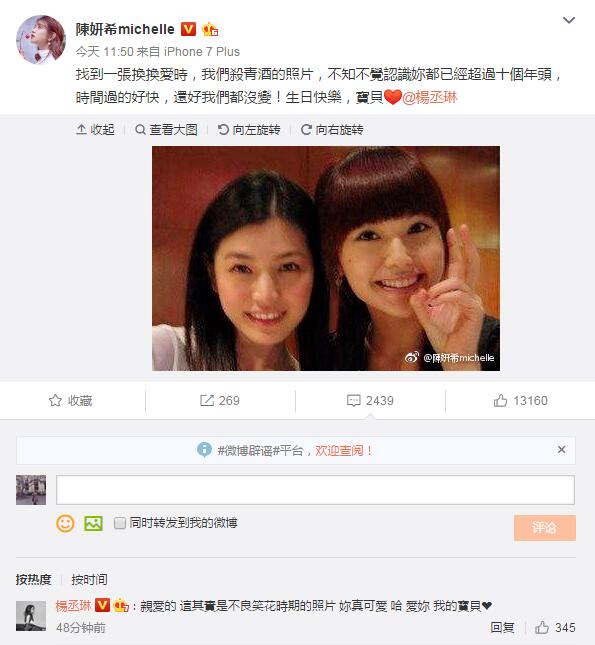Click the crown membership icon beside 陳妍希michelle
Viewport: 595px width, 645px height.
point(210,29)
